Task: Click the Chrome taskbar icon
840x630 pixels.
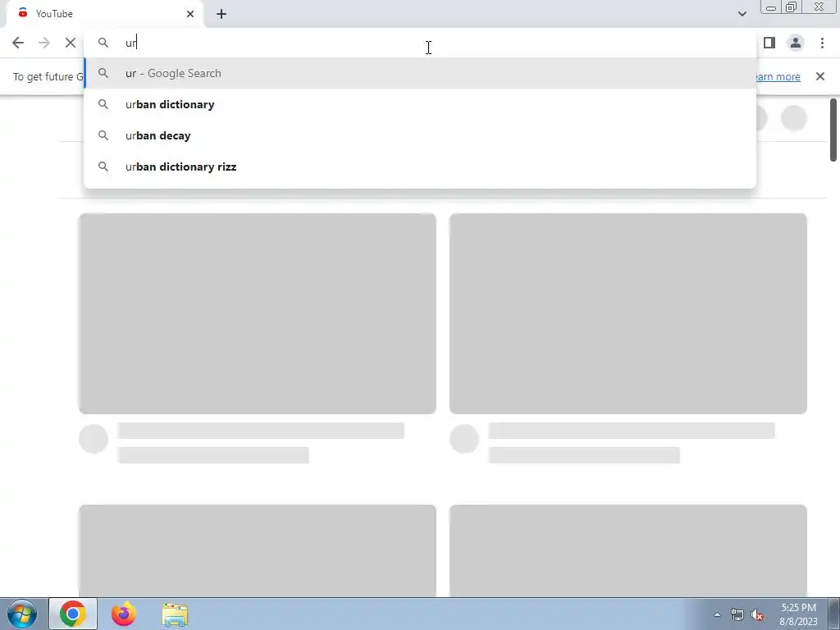Action: (x=73, y=614)
